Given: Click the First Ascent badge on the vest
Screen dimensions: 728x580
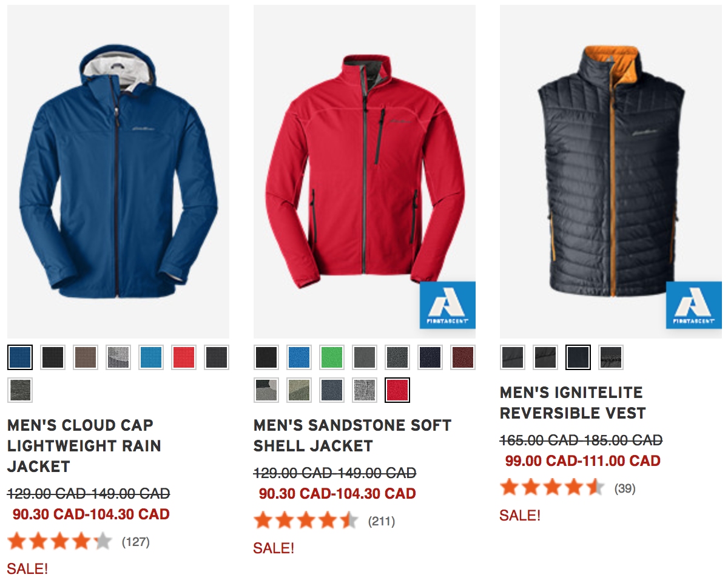Looking at the screenshot, I should coord(694,305).
